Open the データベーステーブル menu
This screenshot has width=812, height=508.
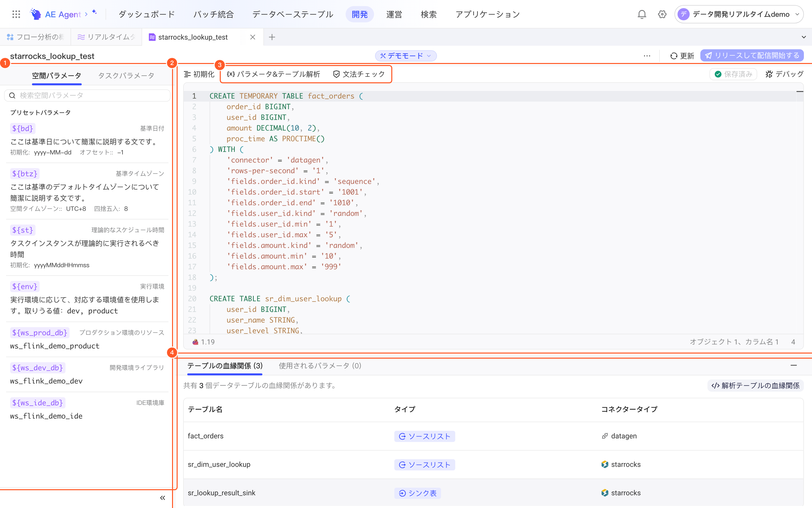coord(293,14)
